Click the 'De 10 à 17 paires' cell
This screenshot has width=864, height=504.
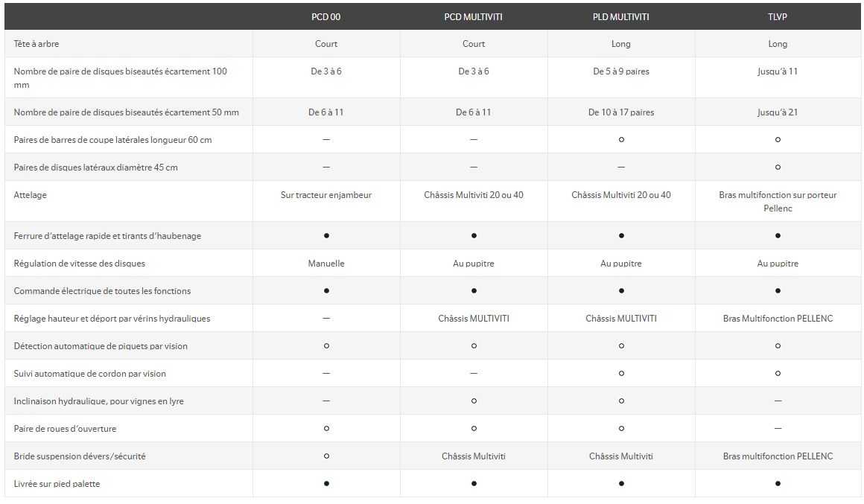[x=621, y=112]
